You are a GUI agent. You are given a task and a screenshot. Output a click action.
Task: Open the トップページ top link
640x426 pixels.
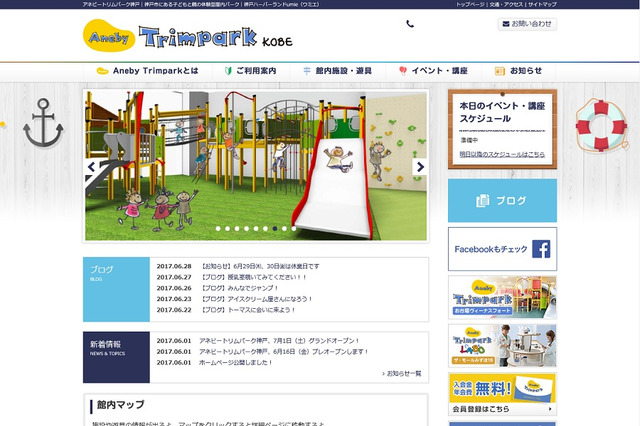[470, 4]
